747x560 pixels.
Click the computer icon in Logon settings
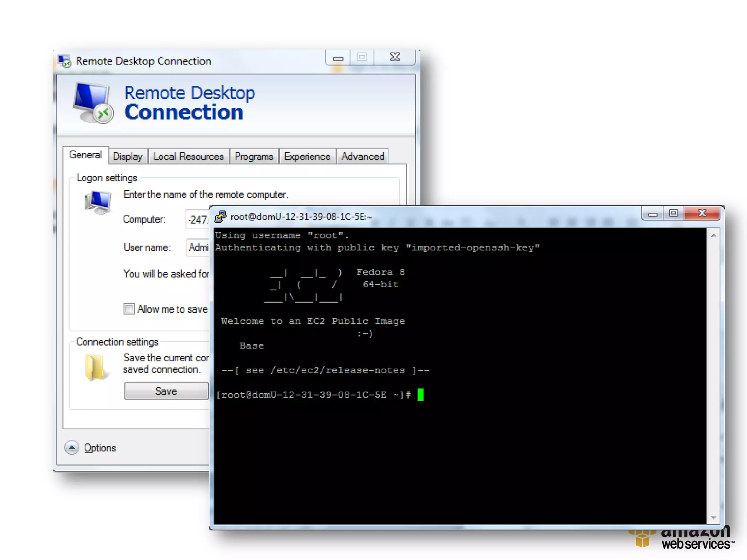(98, 202)
